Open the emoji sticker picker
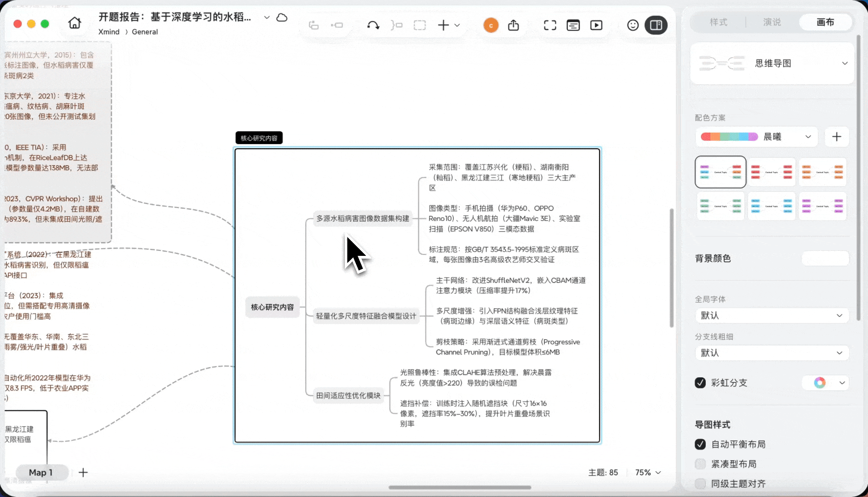The image size is (868, 497). pos(633,25)
